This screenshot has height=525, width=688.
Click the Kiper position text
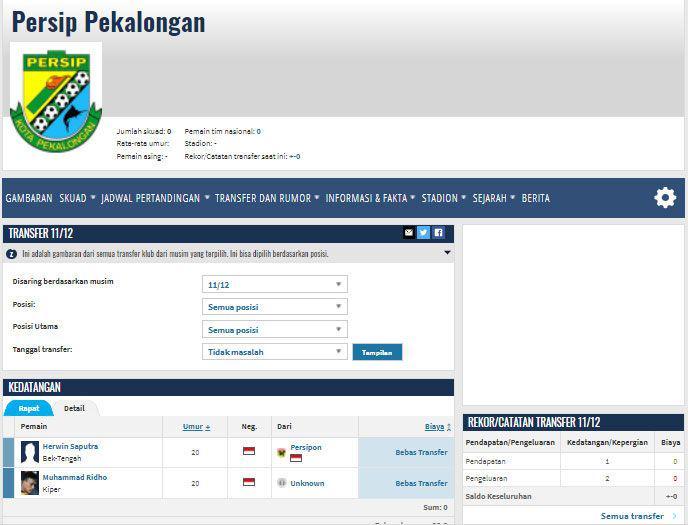pos(51,489)
